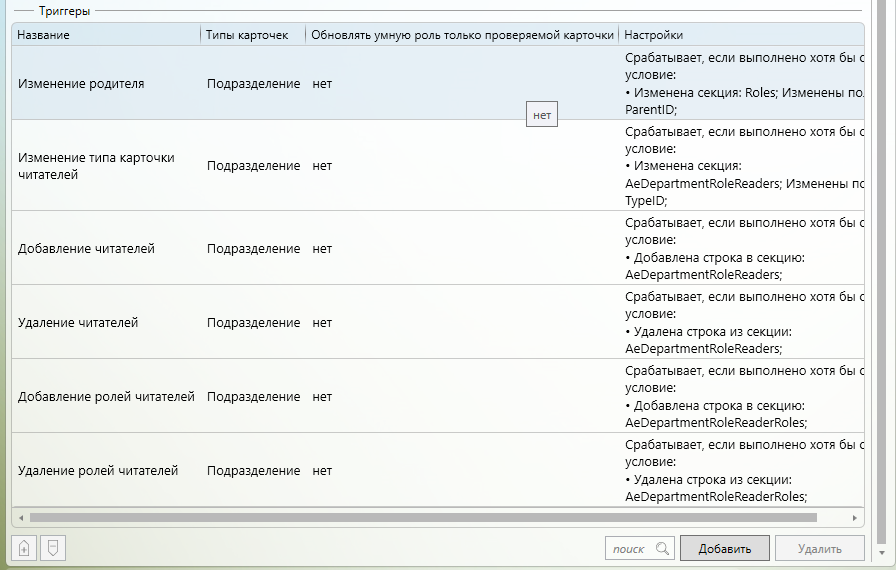Screen dimensions: 896x570
Task: Click the Обновлять умную роль column header
Action: (461, 35)
